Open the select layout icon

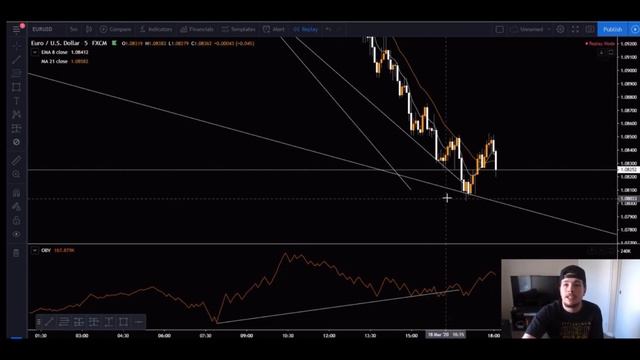[x=500, y=29]
